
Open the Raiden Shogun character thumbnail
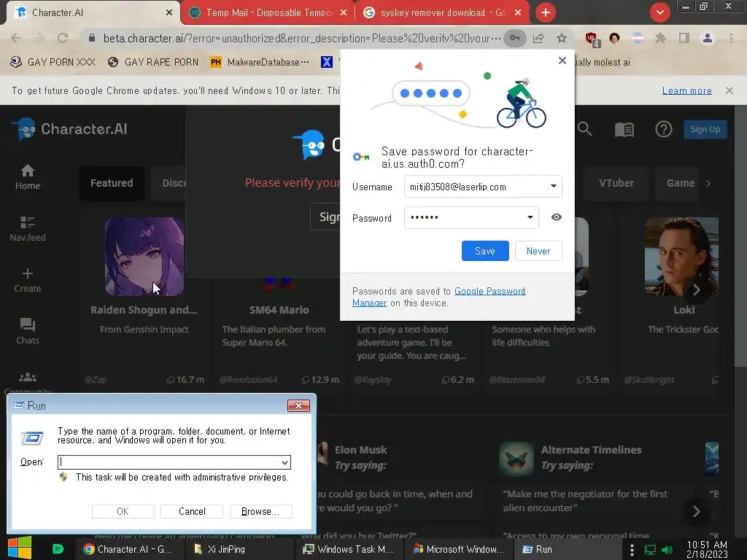tap(144, 257)
